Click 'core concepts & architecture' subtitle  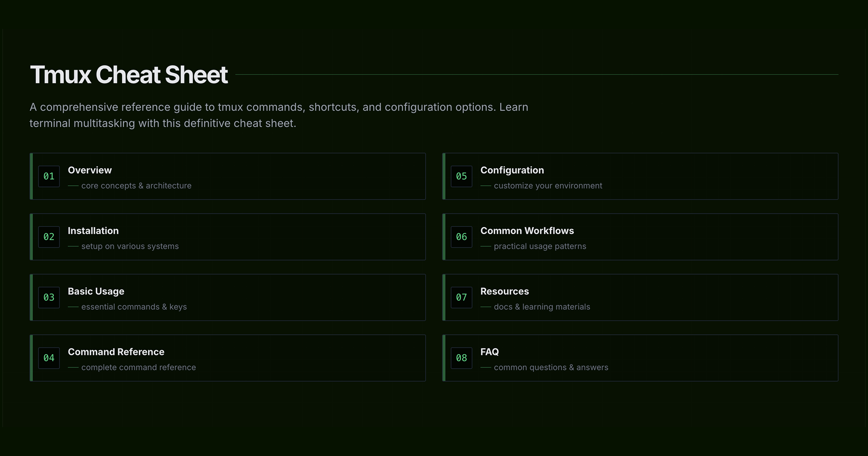[136, 186]
